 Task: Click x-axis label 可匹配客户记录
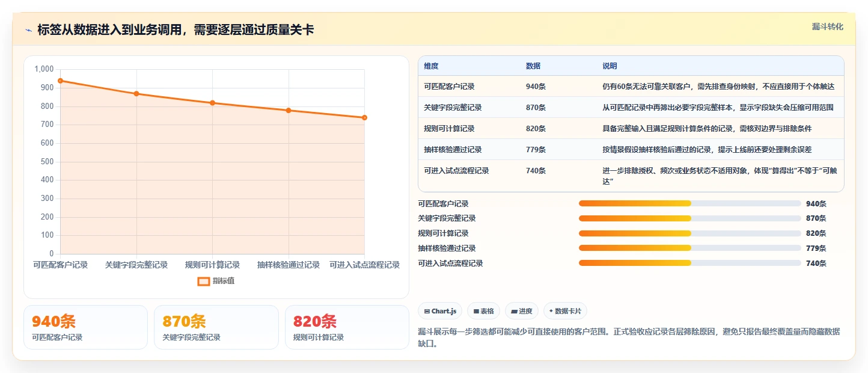[x=61, y=265]
